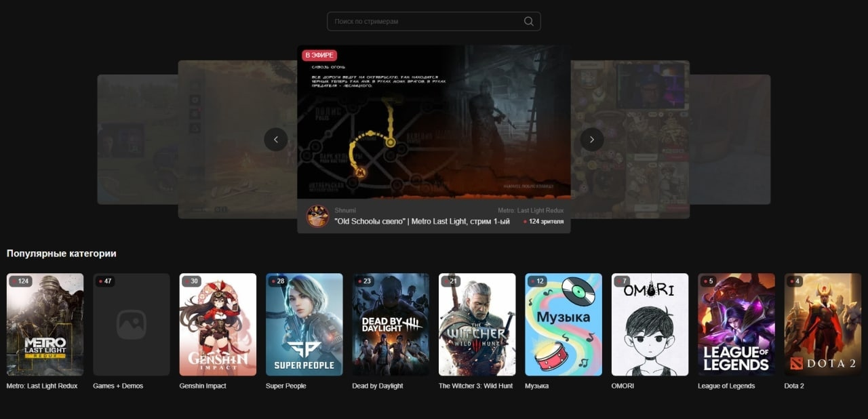Open the featured Metro Last Light stream preview

point(434,122)
